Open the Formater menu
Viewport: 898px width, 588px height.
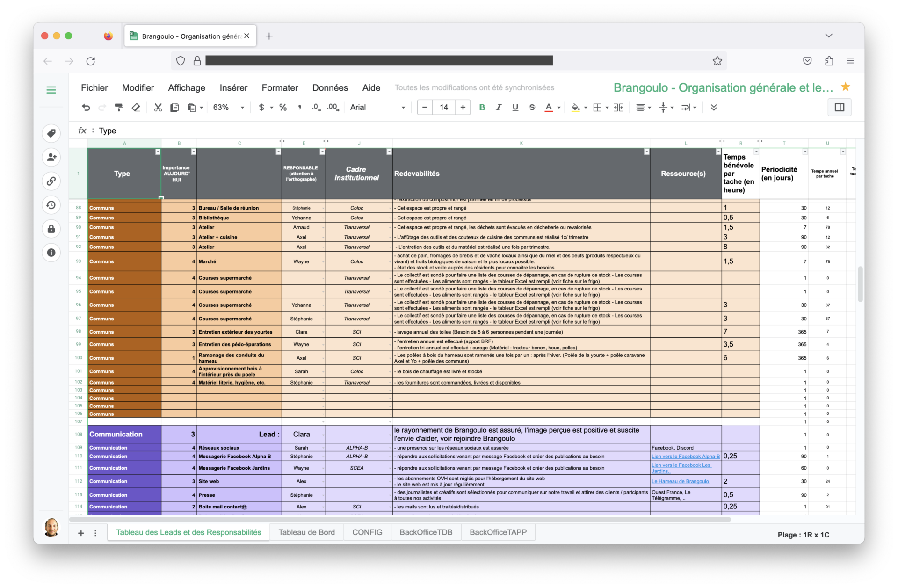click(280, 87)
